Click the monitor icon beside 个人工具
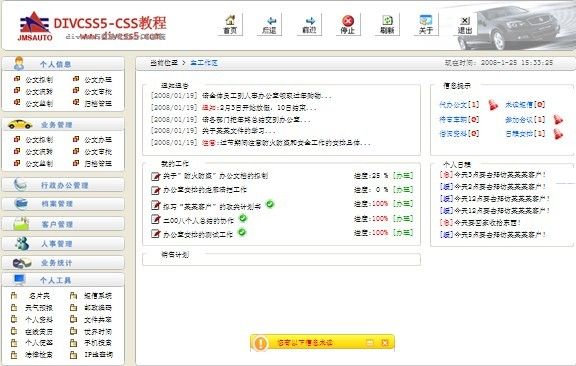This screenshot has width=576, height=366. coord(19,280)
